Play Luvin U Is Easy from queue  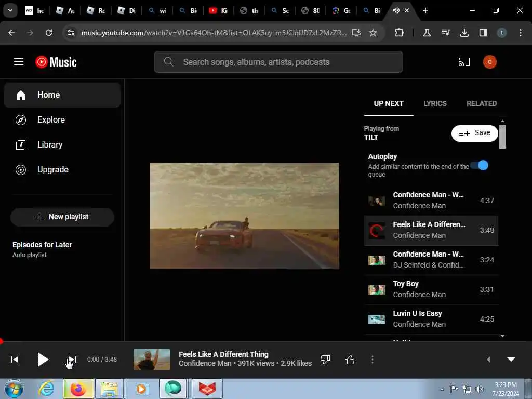(x=431, y=319)
